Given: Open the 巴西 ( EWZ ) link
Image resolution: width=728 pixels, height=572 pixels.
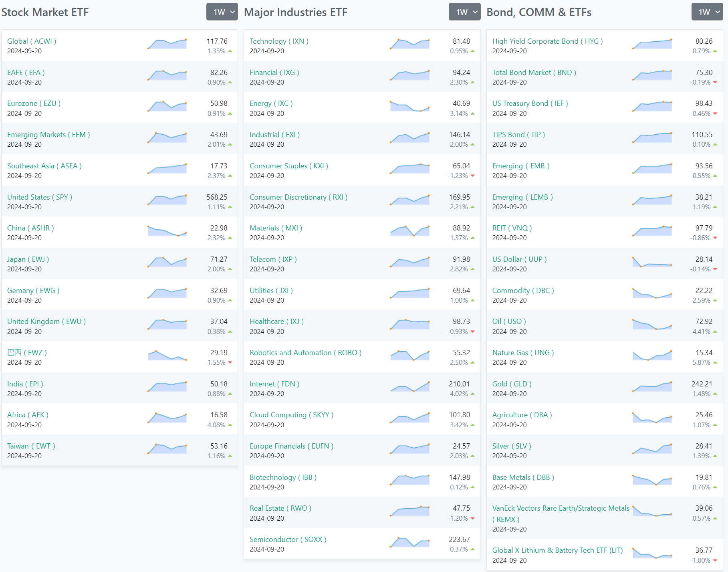Looking at the screenshot, I should [x=27, y=353].
